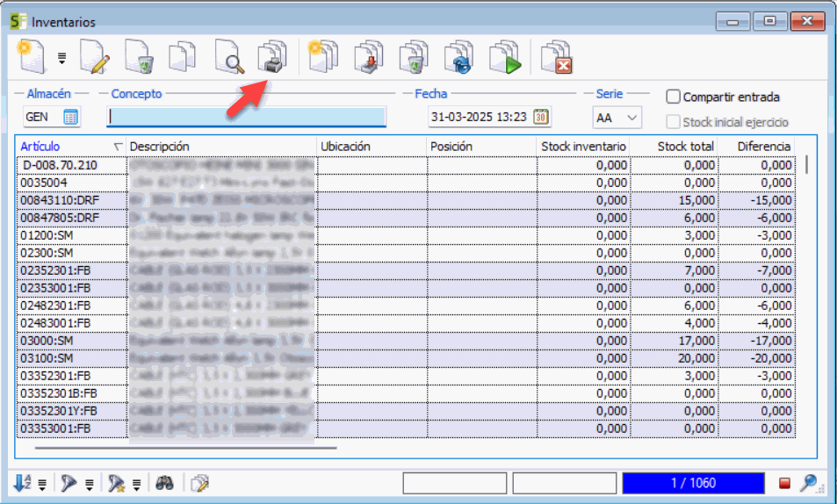Open the filter options dropdown lines

pos(89,485)
